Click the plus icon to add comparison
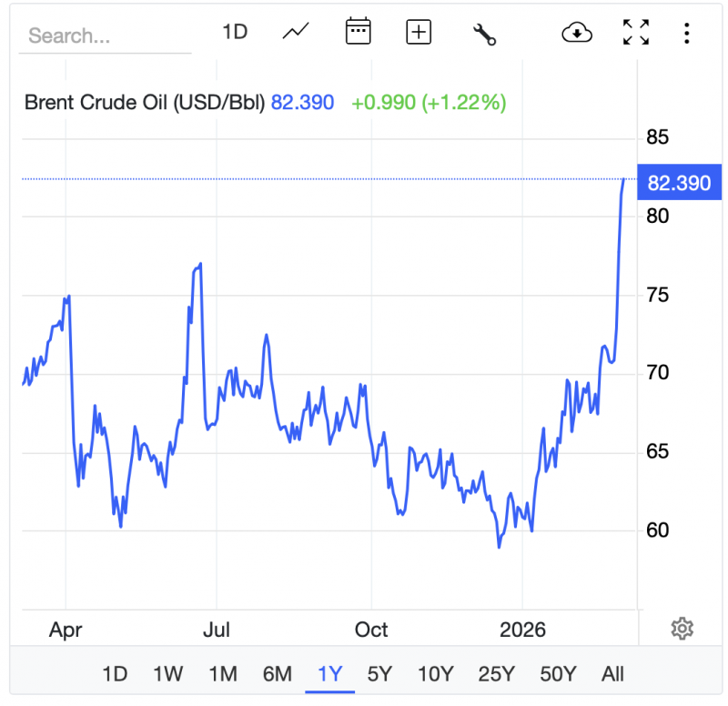This screenshot has height=706, width=728. click(x=419, y=32)
